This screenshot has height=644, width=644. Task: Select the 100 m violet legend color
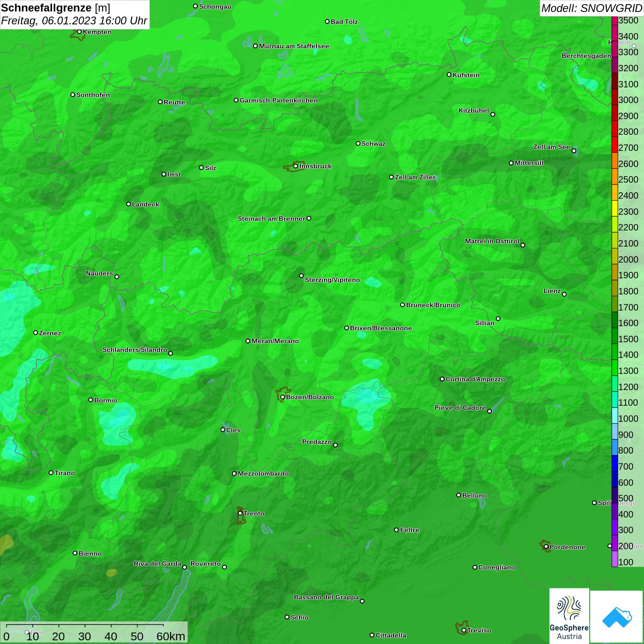[x=615, y=559]
